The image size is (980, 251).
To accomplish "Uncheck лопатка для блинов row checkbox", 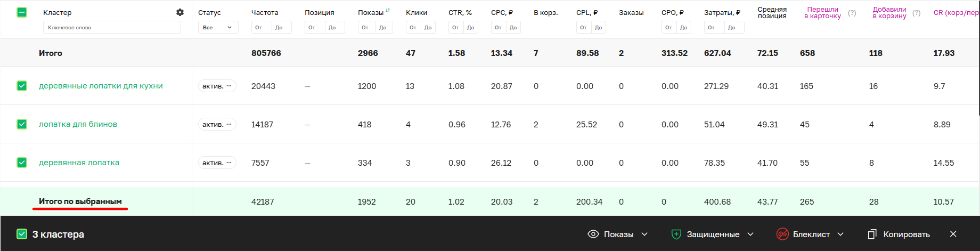I will [22, 124].
